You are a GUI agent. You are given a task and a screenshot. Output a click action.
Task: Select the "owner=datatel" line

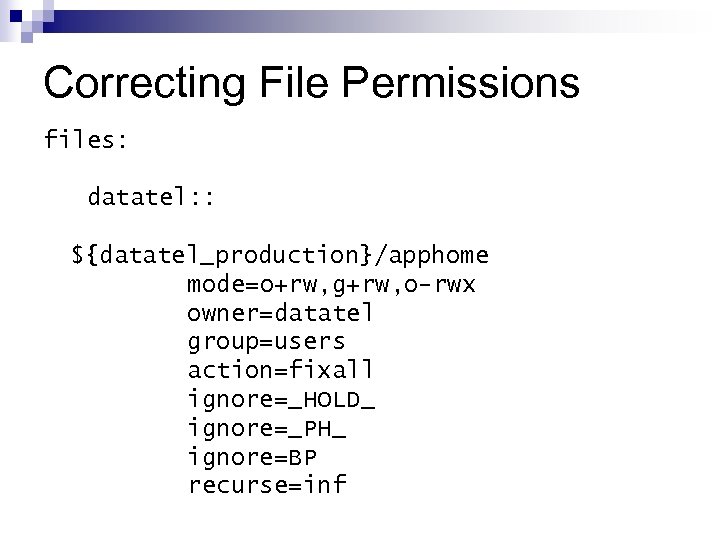280,313
